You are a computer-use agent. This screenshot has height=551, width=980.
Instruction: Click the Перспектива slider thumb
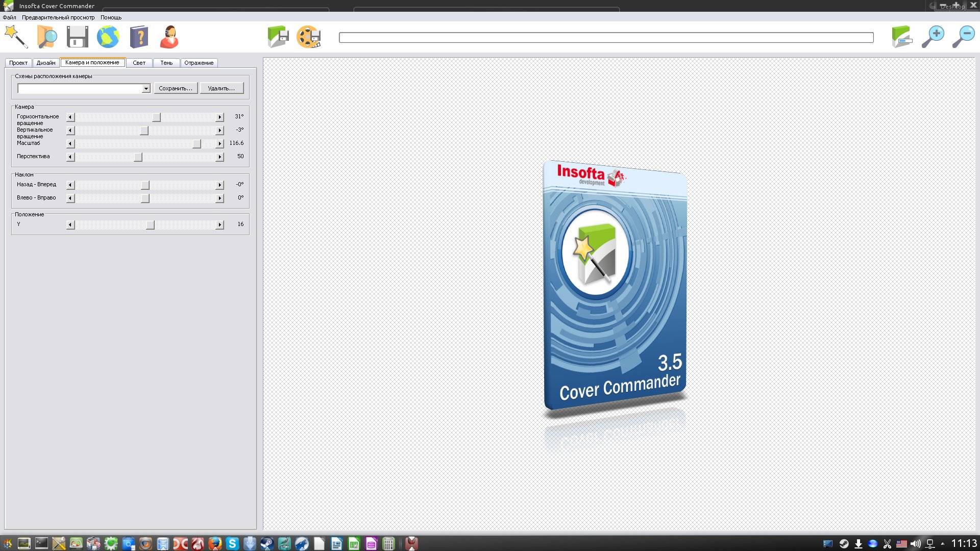click(x=138, y=157)
